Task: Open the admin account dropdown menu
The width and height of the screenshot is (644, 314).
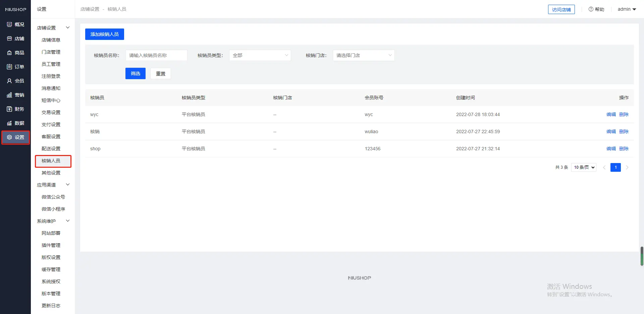Action: click(x=627, y=9)
